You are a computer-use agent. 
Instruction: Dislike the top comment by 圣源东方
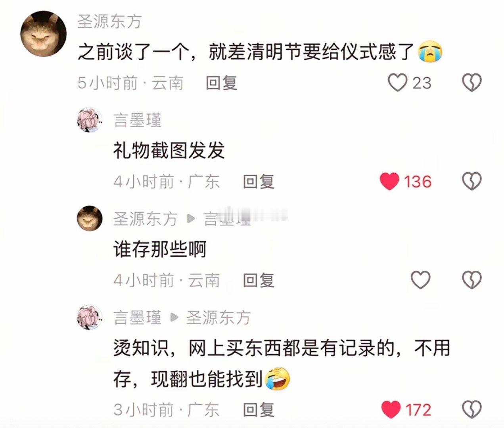coord(472,83)
